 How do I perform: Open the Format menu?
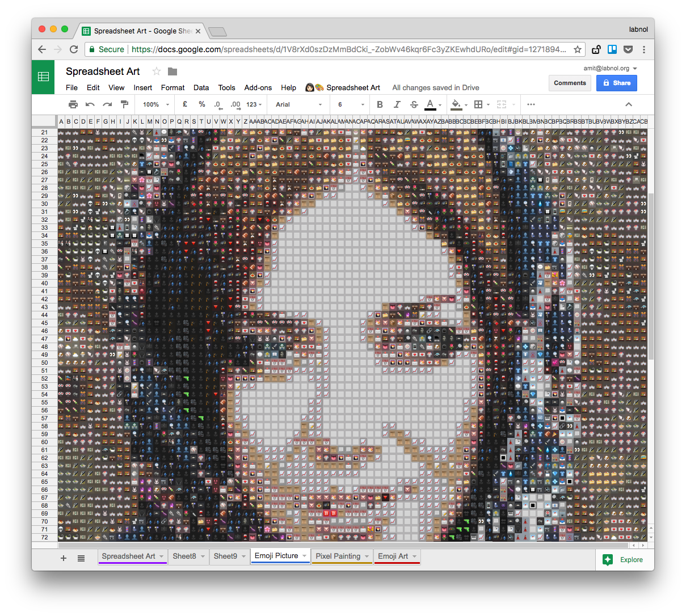click(172, 87)
